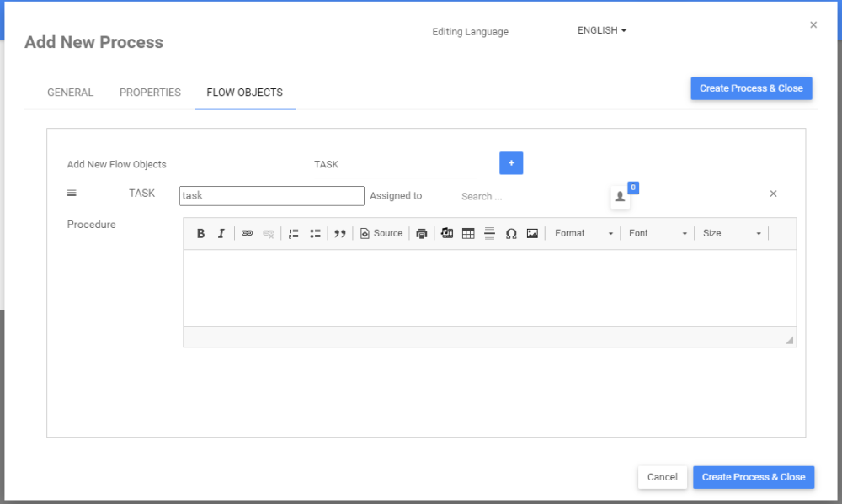Screen dimensions: 842x504
Task: Click the assigned user avatar icon
Action: point(620,197)
